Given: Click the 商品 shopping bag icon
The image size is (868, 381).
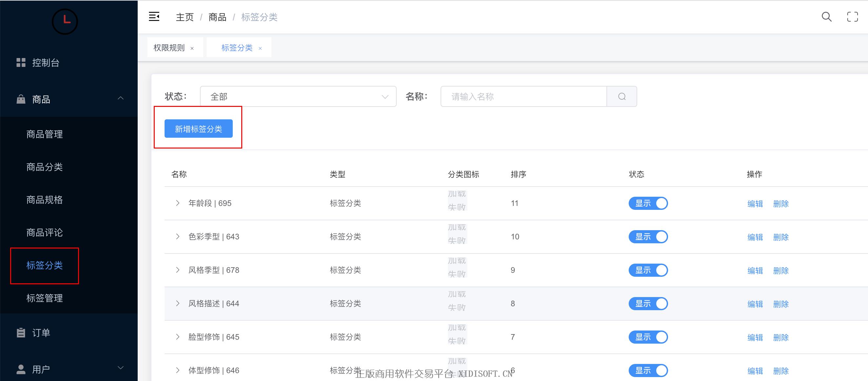Looking at the screenshot, I should point(21,99).
